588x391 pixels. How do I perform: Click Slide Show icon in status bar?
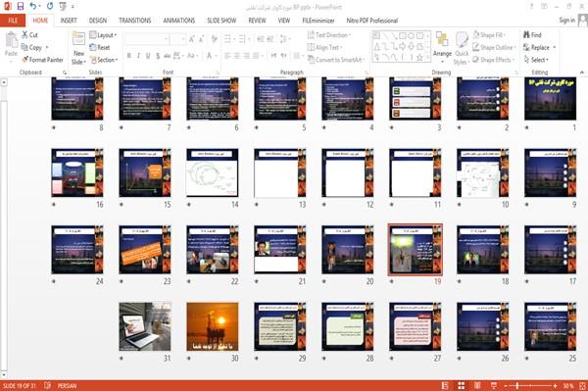point(494,386)
